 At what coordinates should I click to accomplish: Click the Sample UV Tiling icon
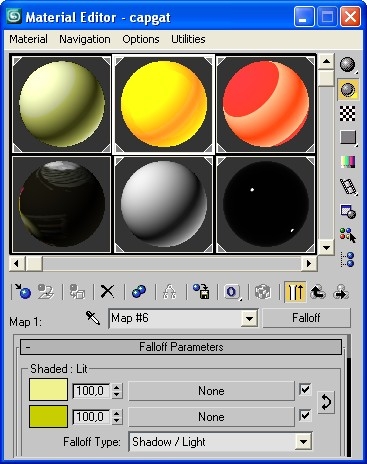[348, 137]
